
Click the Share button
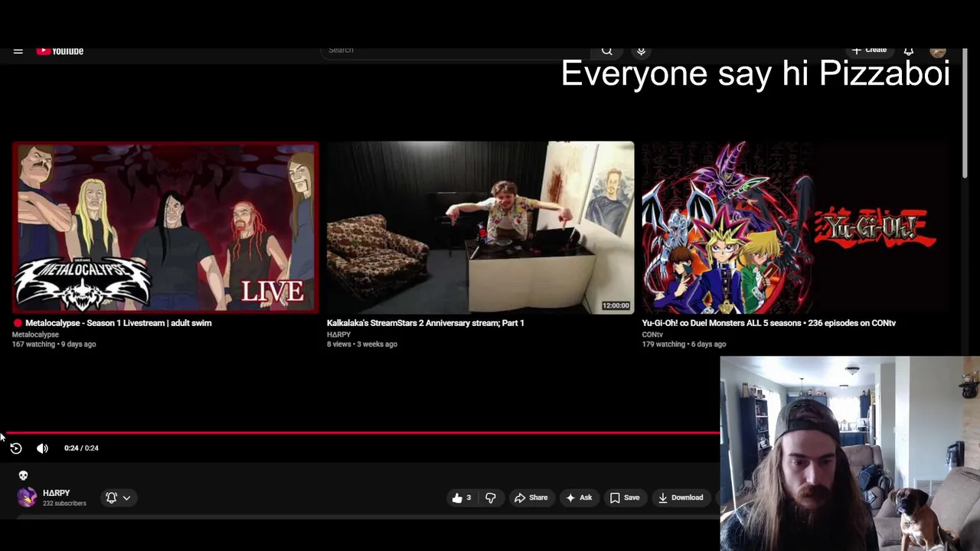point(531,497)
